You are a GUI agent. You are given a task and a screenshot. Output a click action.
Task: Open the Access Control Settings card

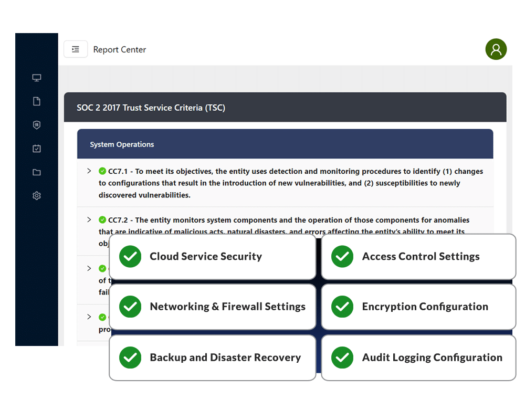pos(421,257)
